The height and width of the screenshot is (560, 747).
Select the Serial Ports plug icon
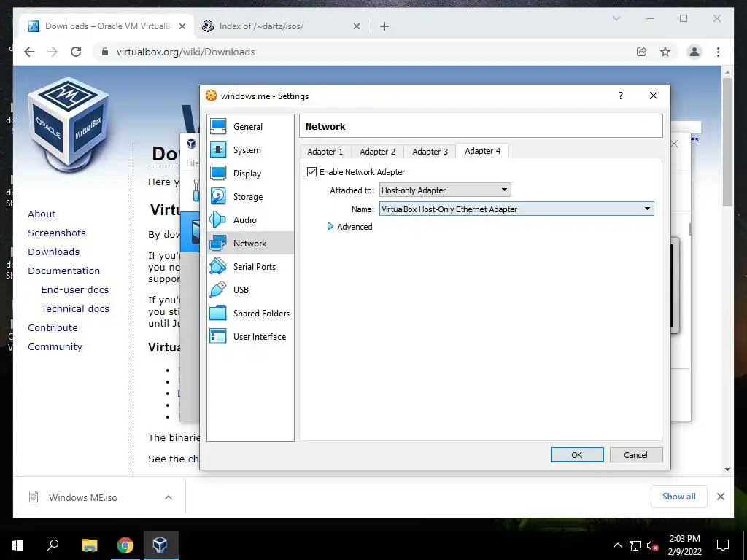pos(218,266)
